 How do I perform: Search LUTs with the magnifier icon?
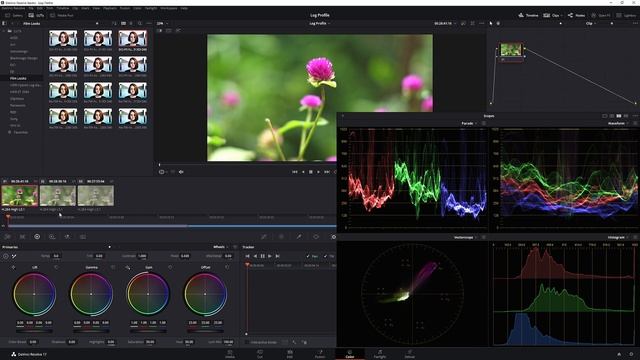click(x=140, y=24)
